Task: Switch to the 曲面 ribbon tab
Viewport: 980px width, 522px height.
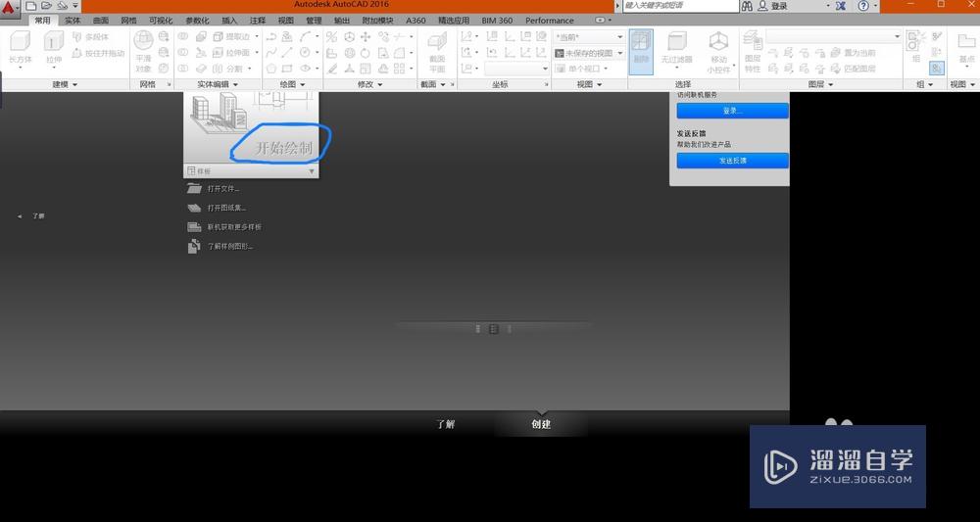Action: 101,20
